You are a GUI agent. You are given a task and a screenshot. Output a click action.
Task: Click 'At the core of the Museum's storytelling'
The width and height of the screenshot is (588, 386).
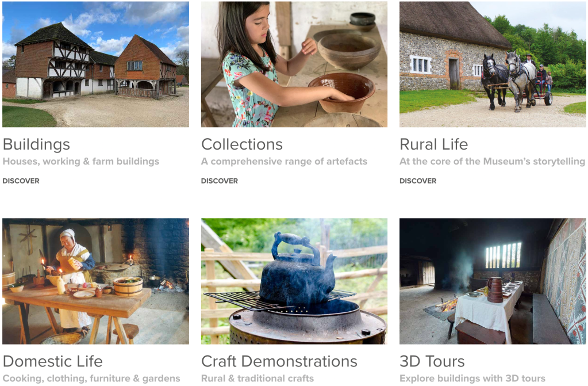[493, 162]
